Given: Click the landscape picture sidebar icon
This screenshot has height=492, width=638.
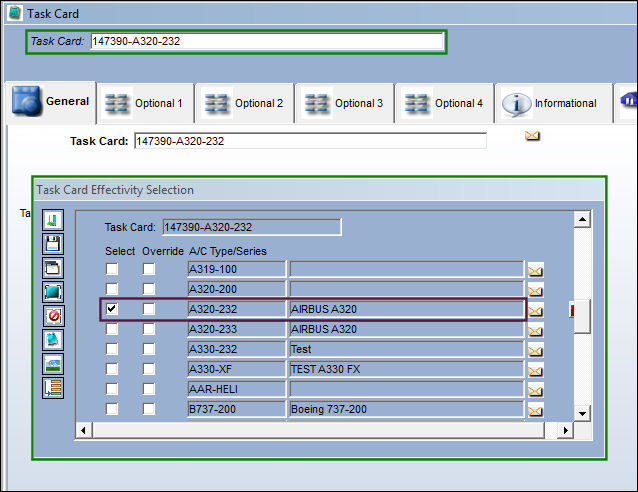Looking at the screenshot, I should click(53, 364).
